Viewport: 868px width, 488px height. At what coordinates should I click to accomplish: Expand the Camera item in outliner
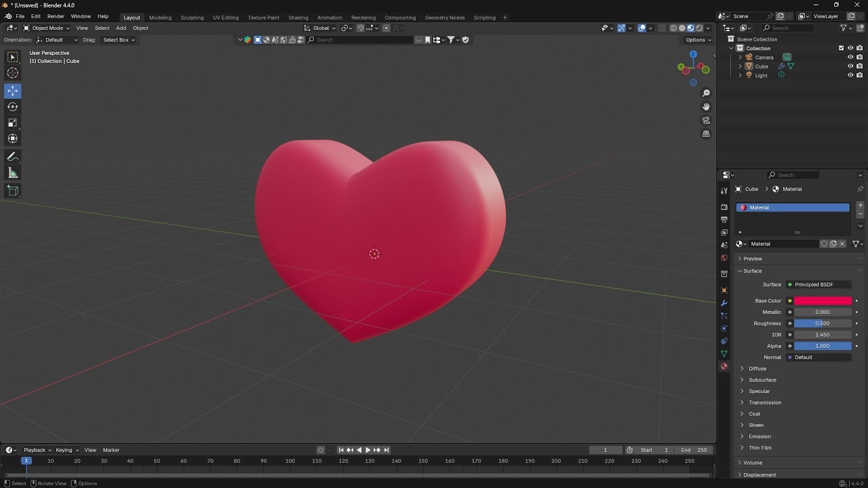[740, 58]
